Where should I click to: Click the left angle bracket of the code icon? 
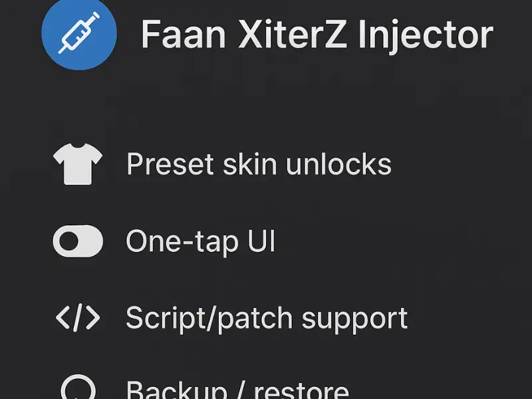(63, 318)
